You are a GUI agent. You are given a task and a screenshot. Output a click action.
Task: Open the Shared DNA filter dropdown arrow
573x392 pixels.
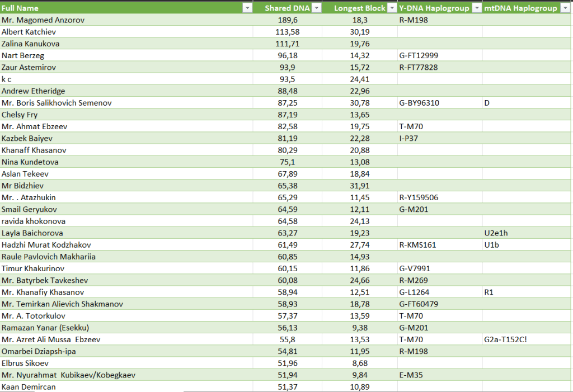click(317, 8)
